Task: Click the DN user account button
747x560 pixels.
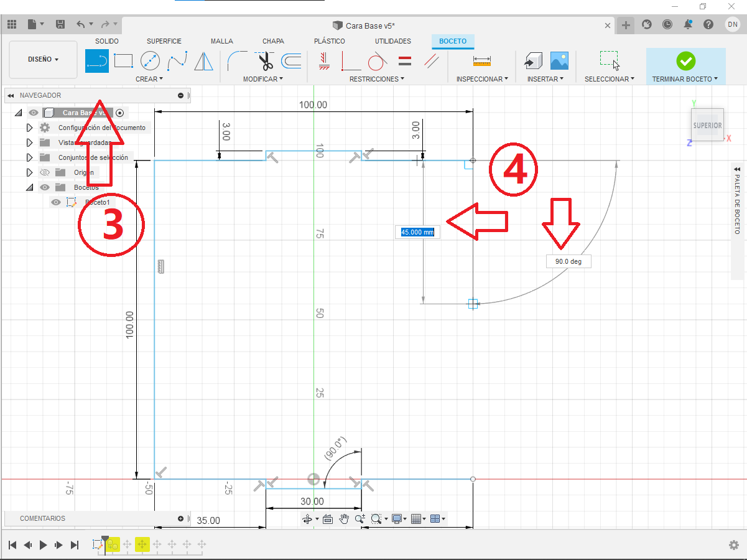Action: 732,24
